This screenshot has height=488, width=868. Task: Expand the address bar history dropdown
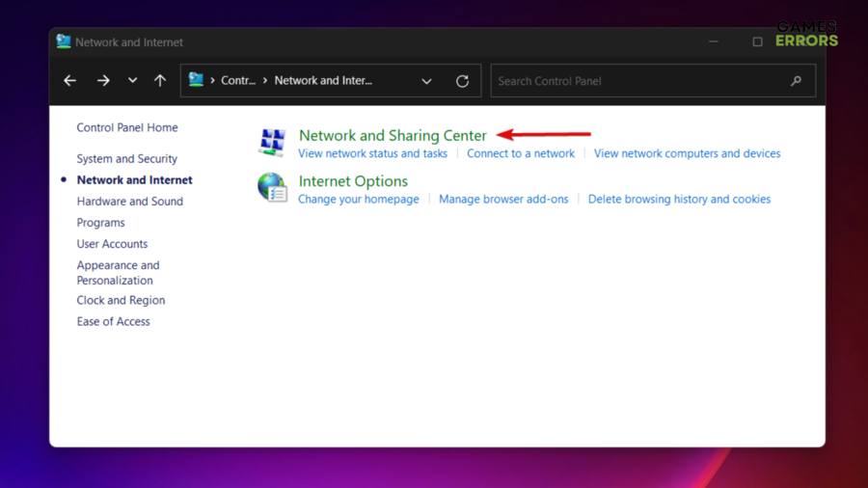[x=426, y=81]
